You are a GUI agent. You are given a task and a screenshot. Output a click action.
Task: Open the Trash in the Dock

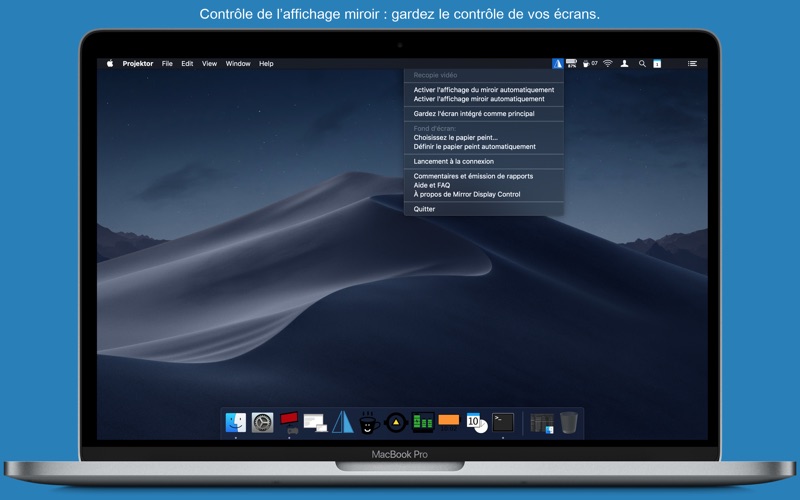569,422
